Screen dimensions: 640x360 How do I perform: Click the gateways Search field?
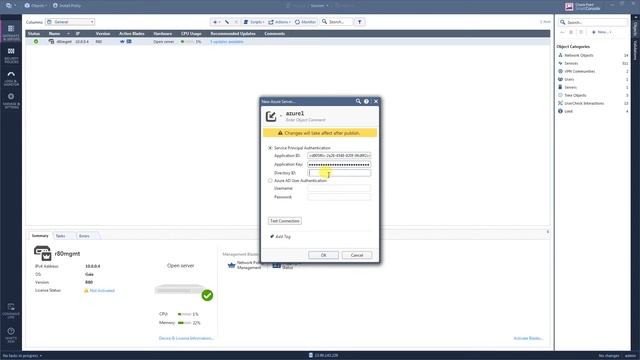coord(337,22)
